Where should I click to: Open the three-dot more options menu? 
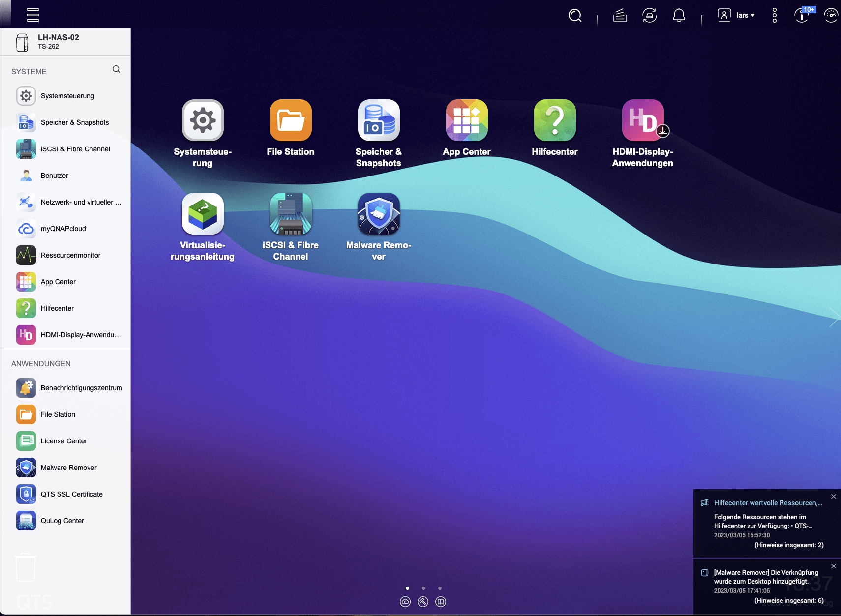[775, 15]
